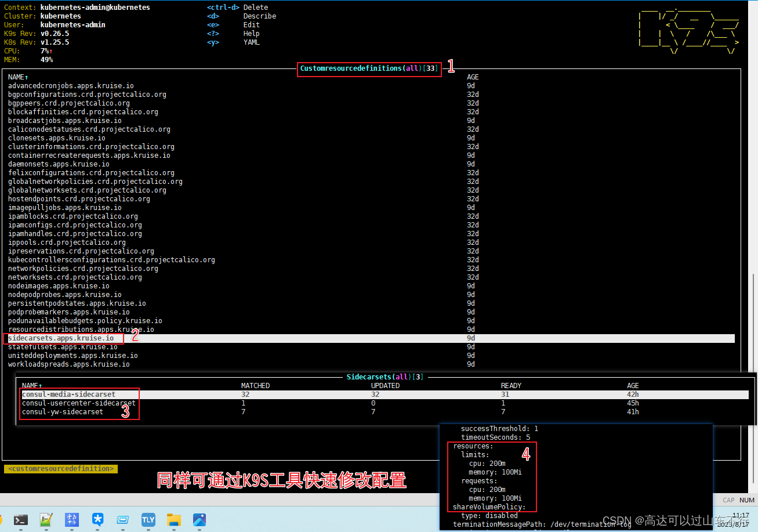
Task: Select ipamblocks.crd.projectcalico.org row
Action: pos(371,216)
